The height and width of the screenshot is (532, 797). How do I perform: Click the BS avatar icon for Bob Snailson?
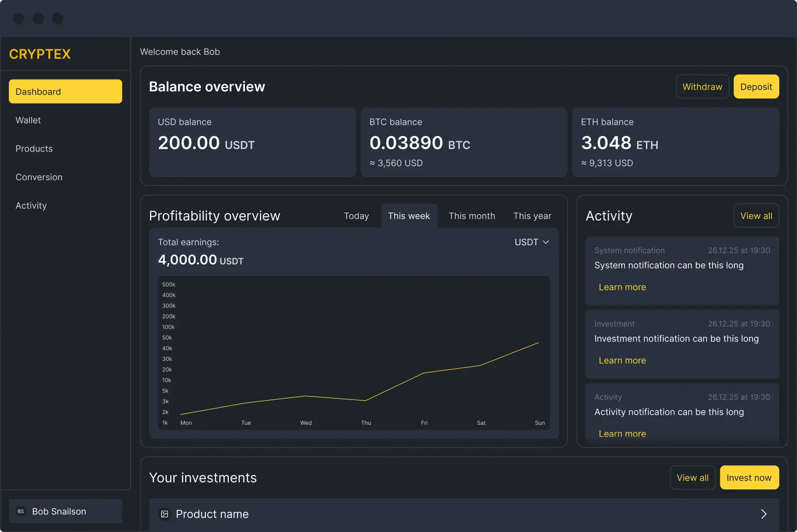[20, 511]
